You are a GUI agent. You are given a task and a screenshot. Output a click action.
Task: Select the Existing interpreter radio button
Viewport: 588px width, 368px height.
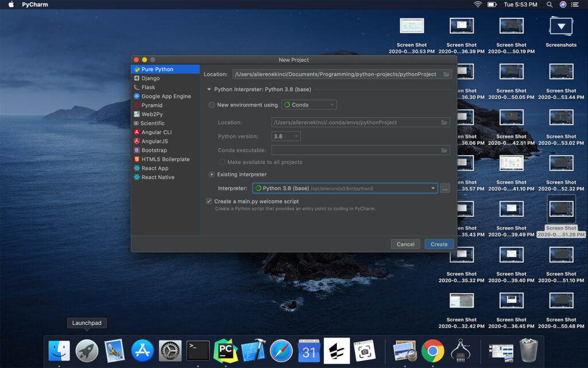(x=211, y=174)
